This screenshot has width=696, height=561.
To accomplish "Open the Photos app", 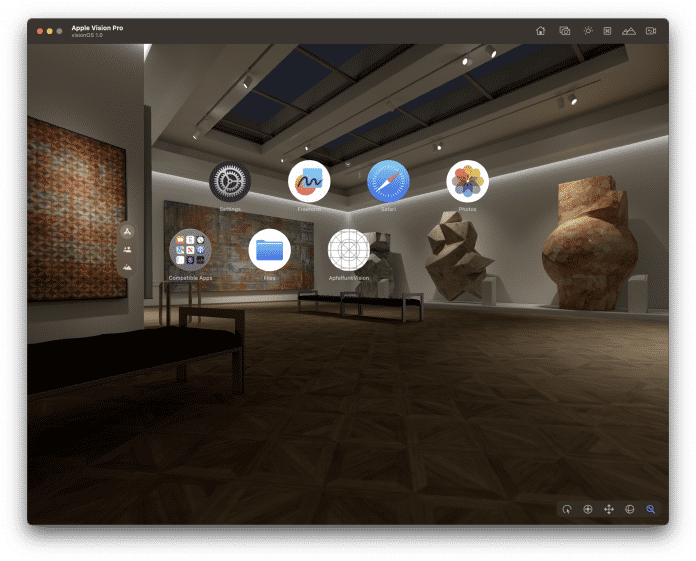I will [x=467, y=181].
